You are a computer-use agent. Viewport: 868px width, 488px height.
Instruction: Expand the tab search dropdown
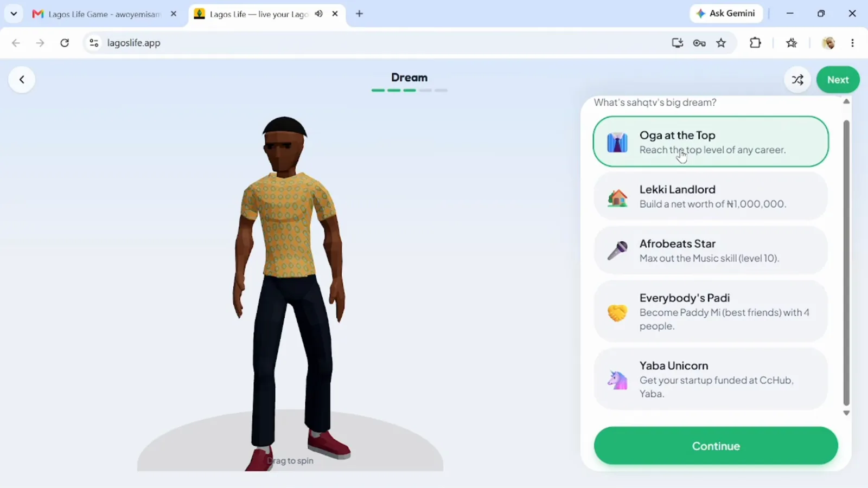(x=14, y=14)
